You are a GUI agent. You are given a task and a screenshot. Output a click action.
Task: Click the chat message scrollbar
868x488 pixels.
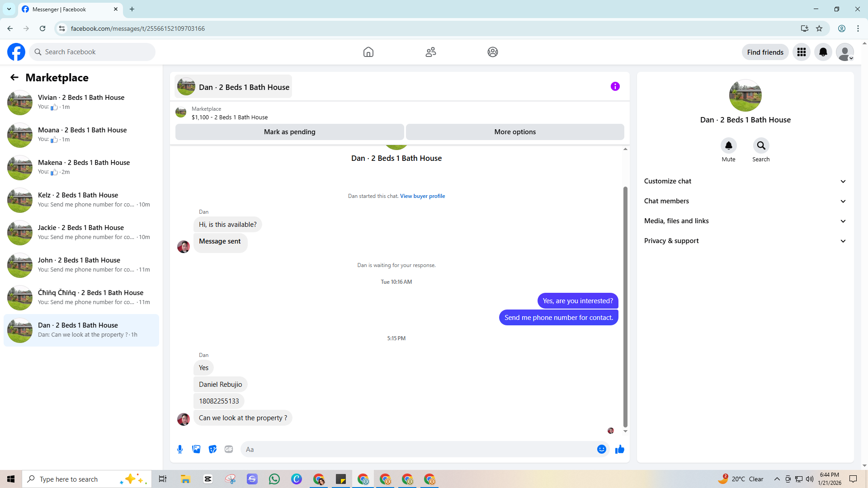click(625, 307)
